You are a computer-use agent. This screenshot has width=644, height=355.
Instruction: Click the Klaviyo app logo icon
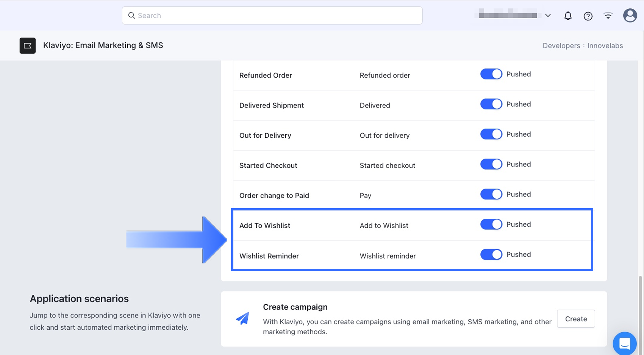click(x=28, y=45)
